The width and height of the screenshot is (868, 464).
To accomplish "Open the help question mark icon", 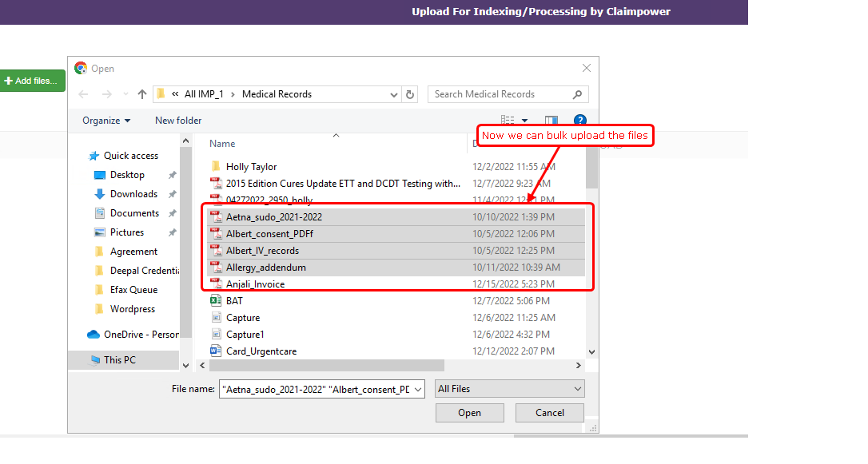I will [x=580, y=121].
